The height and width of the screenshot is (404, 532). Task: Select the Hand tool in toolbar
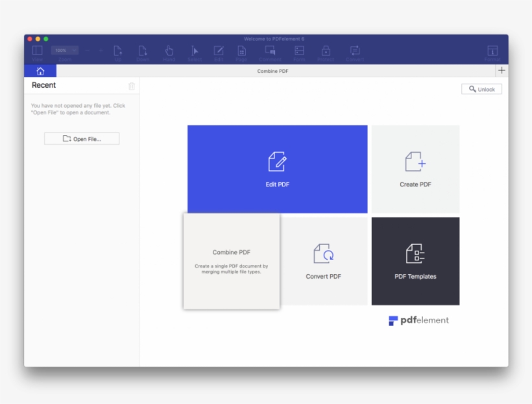169,51
